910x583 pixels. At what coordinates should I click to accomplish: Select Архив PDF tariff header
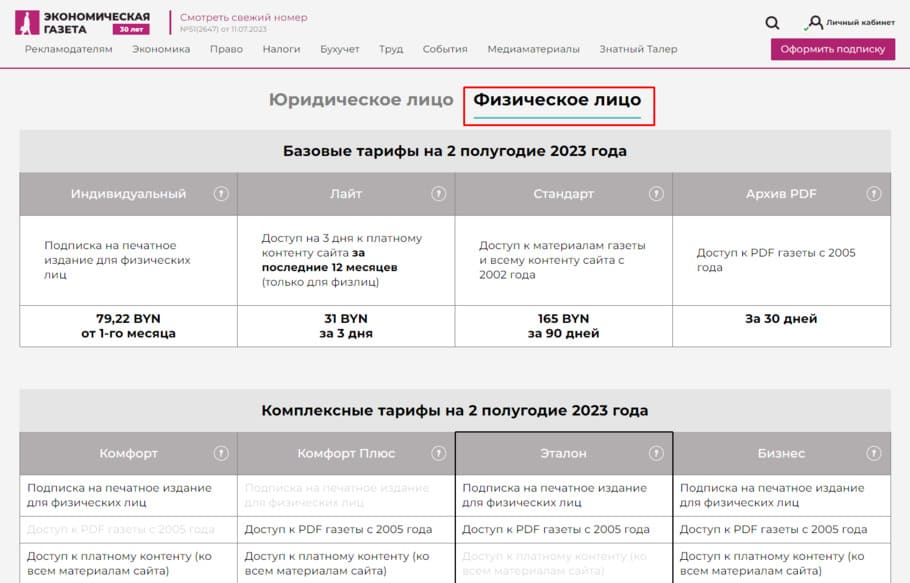click(x=781, y=194)
